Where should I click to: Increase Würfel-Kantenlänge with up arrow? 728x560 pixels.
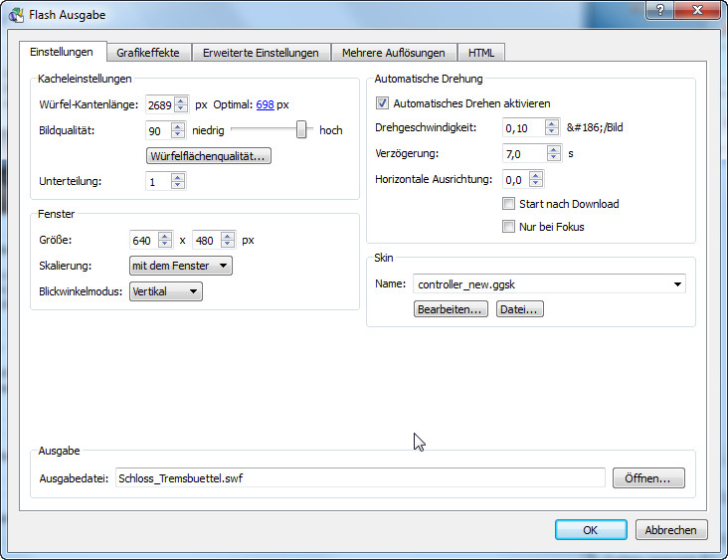(x=181, y=99)
